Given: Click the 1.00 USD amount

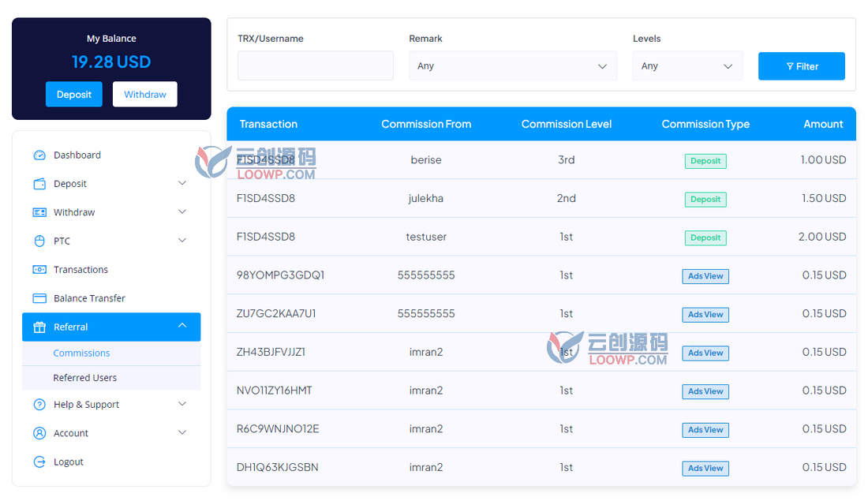Looking at the screenshot, I should pyautogui.click(x=823, y=160).
